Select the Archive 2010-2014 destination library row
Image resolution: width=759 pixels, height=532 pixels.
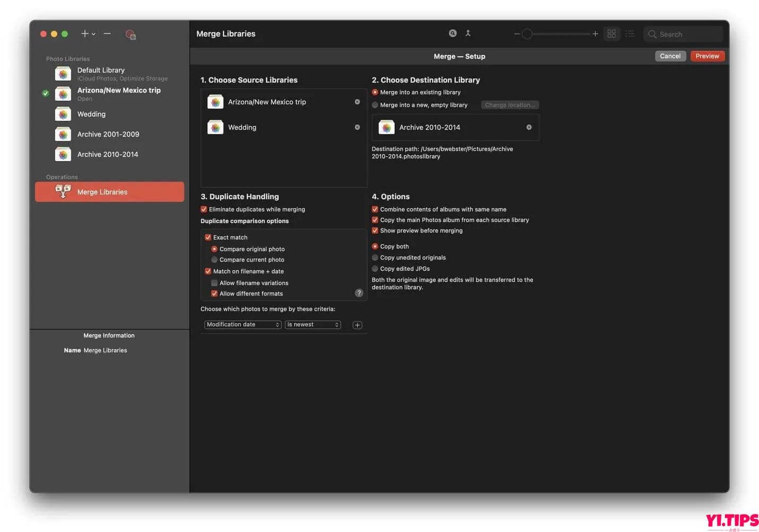(x=455, y=127)
